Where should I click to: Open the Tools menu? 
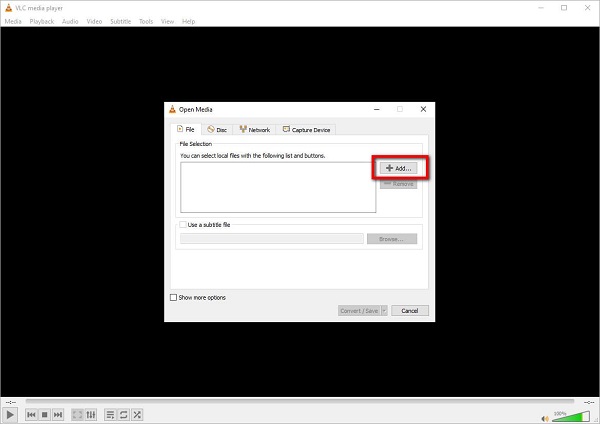[146, 21]
